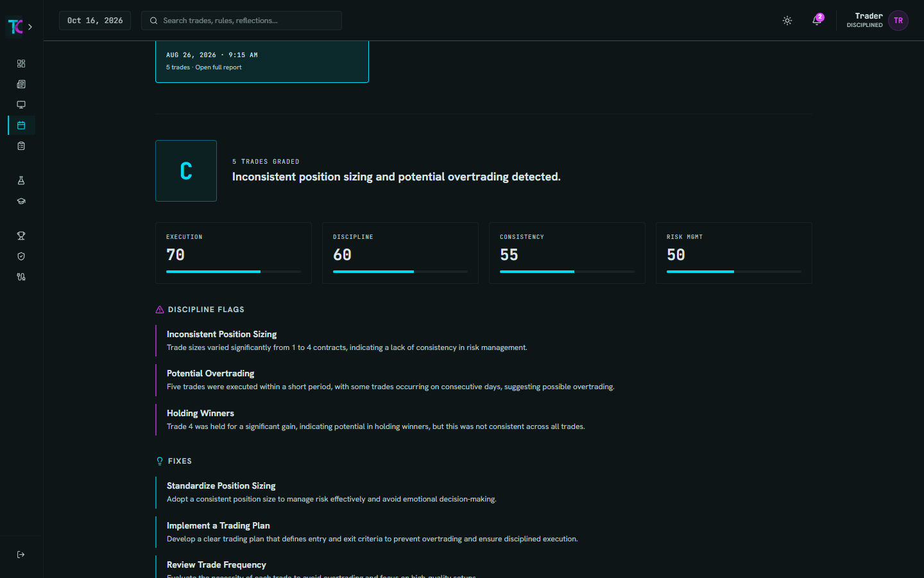Click the 'Potential Overtrading' flag title
The height and width of the screenshot is (578, 924).
click(x=210, y=373)
